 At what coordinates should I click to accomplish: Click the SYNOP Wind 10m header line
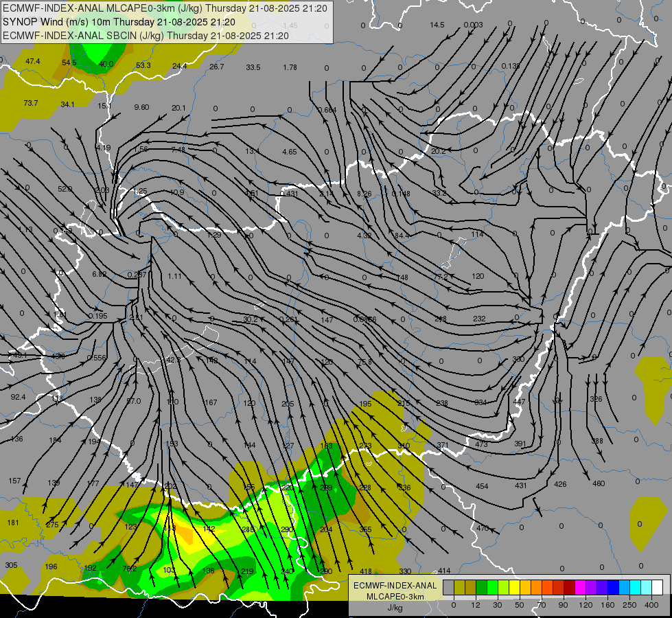(x=119, y=22)
